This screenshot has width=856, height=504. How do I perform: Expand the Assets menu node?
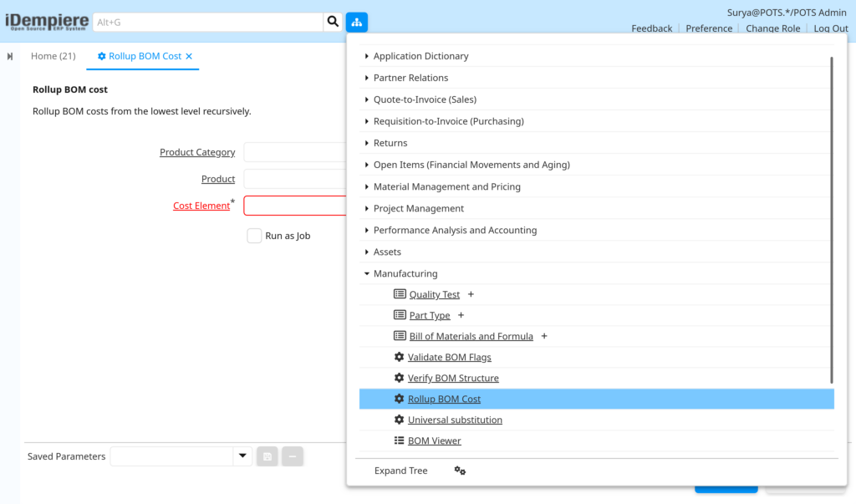tap(367, 252)
